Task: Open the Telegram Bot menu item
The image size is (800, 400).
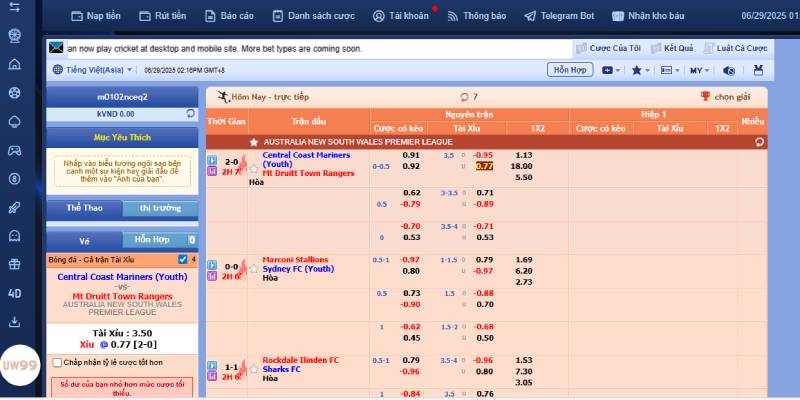Action: (559, 16)
